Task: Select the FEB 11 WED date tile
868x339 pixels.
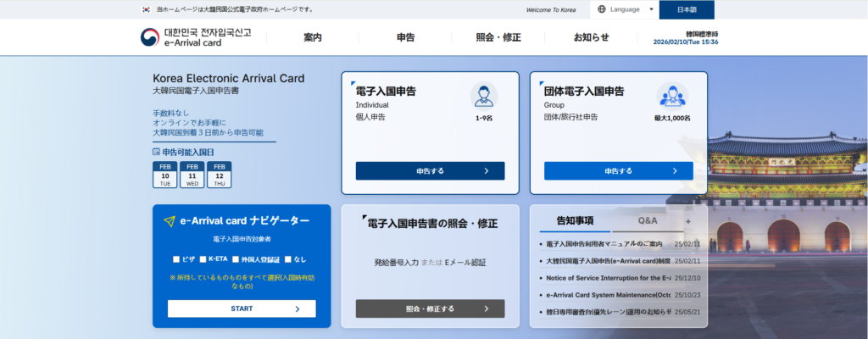Action: click(x=192, y=175)
